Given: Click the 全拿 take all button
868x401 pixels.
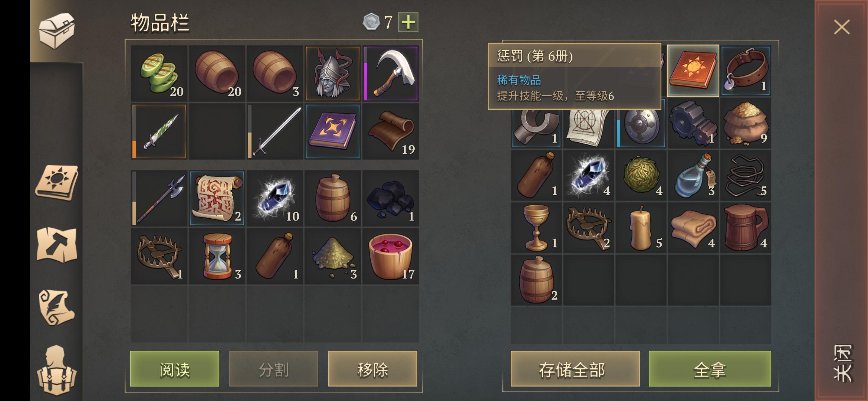Looking at the screenshot, I should click(710, 369).
